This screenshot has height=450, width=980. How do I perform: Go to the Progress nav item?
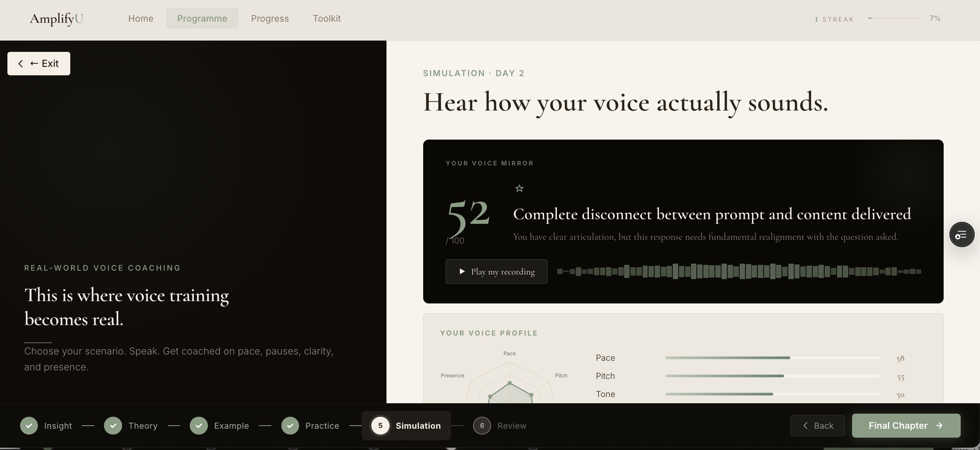pyautogui.click(x=270, y=19)
